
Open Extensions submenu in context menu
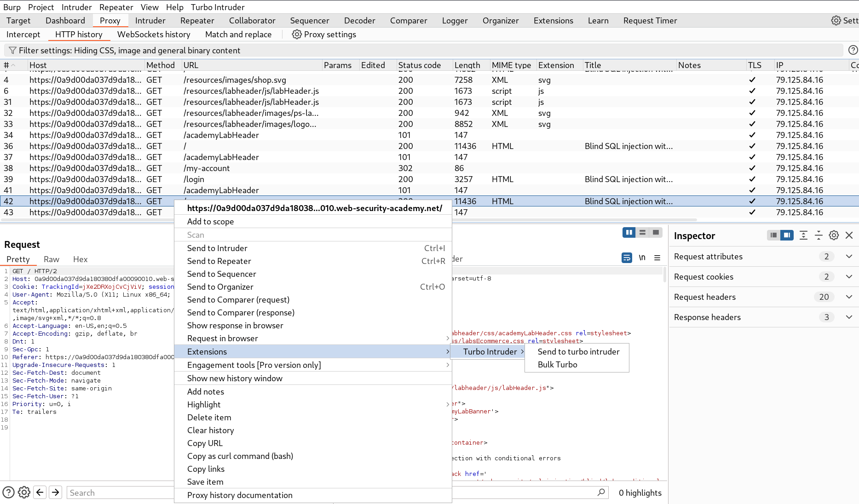tap(313, 352)
